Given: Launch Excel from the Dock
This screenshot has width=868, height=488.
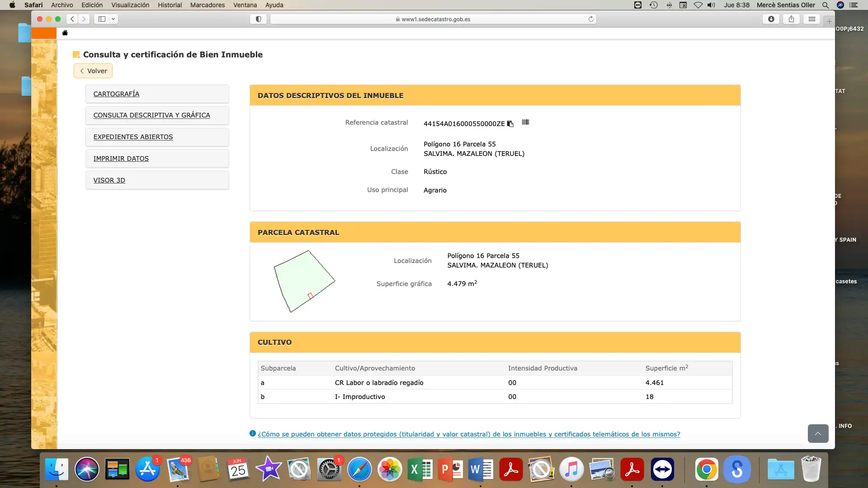Looking at the screenshot, I should pos(420,469).
